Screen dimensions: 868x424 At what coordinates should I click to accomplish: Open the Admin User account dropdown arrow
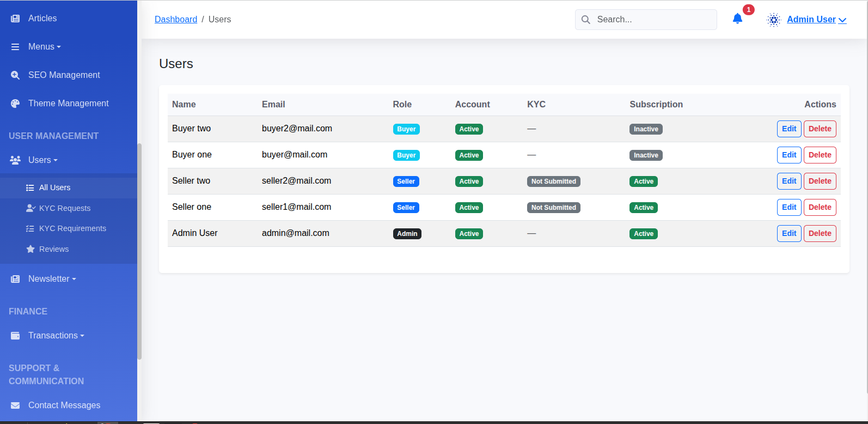pos(842,20)
